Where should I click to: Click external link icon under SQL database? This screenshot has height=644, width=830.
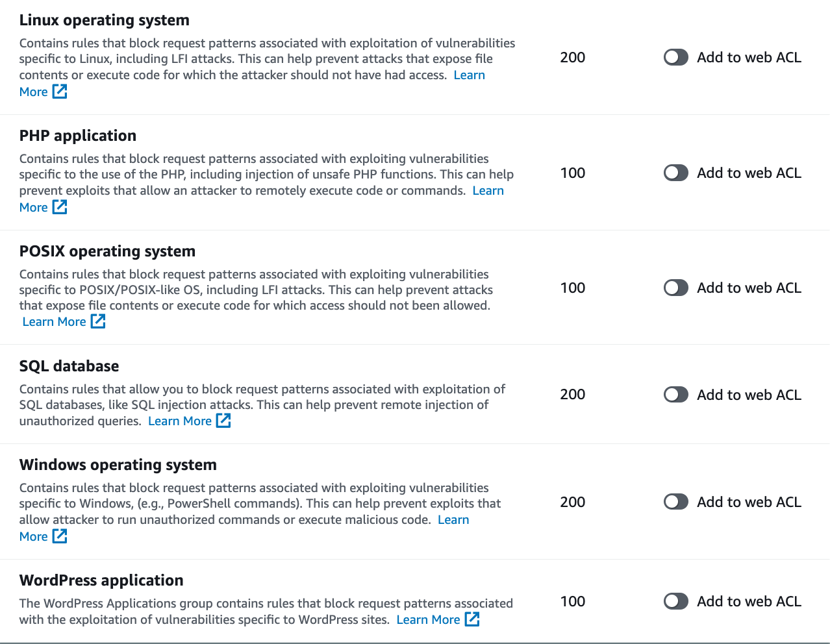tap(223, 421)
